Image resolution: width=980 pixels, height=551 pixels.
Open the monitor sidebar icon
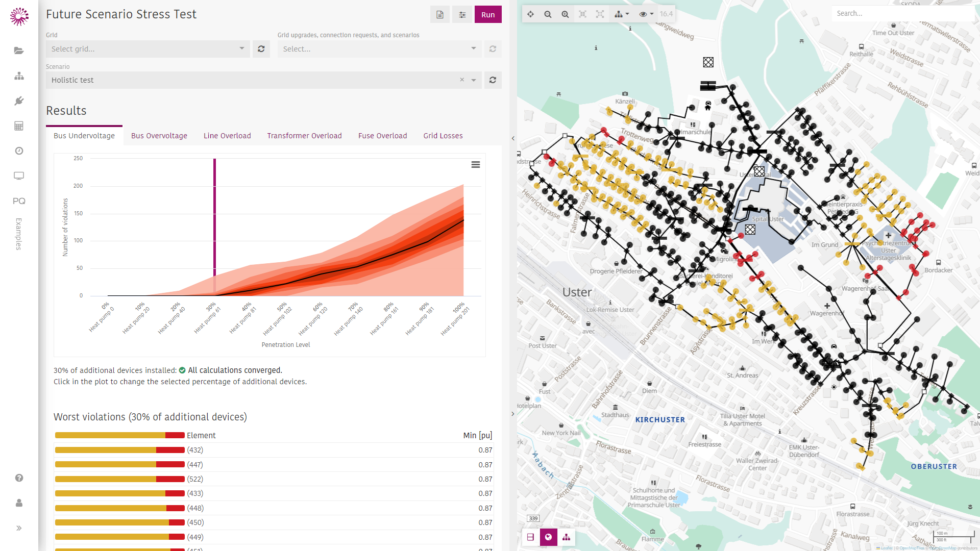pyautogui.click(x=19, y=176)
